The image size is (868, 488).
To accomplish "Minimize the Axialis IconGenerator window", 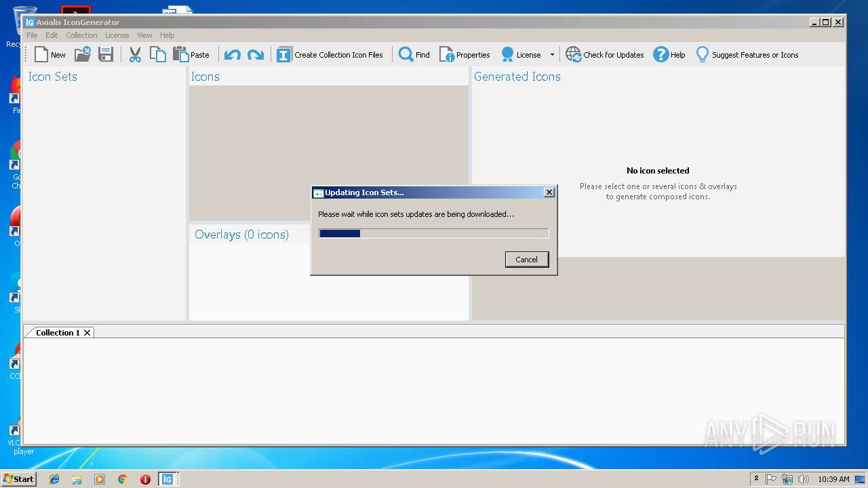I will pyautogui.click(x=814, y=22).
